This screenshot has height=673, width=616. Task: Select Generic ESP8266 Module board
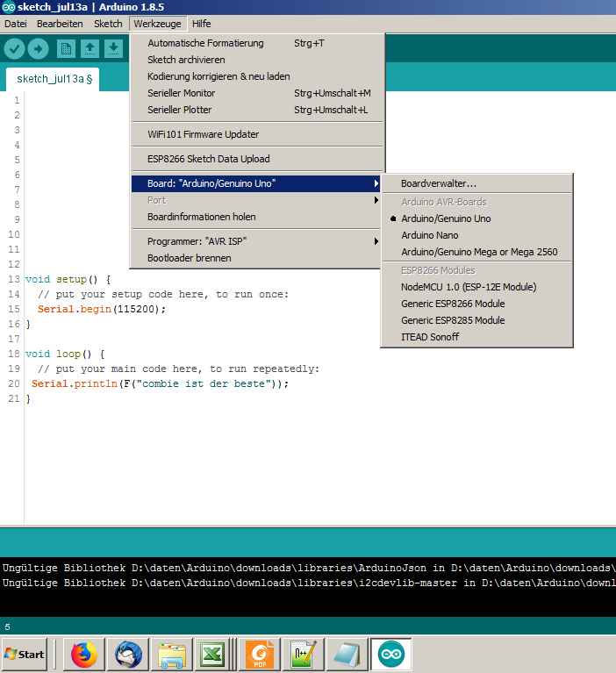[x=476, y=304]
